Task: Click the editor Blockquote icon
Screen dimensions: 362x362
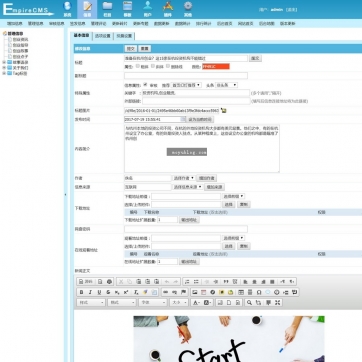Action: (226, 282)
